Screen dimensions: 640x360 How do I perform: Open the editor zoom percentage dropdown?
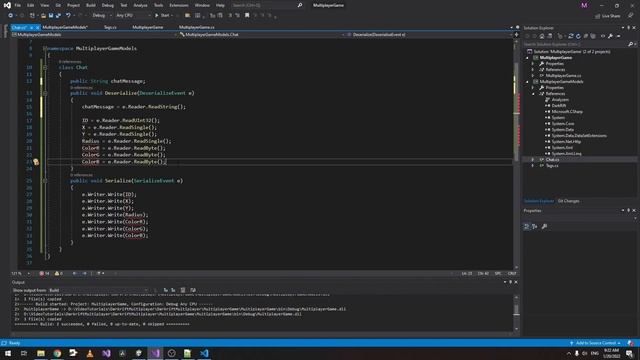(21, 273)
